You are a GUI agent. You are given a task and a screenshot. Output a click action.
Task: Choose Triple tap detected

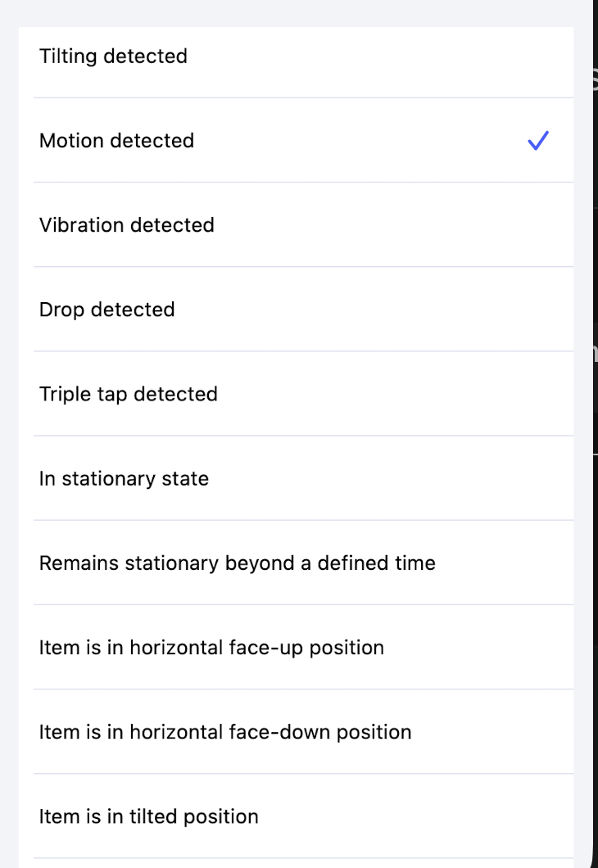[129, 394]
